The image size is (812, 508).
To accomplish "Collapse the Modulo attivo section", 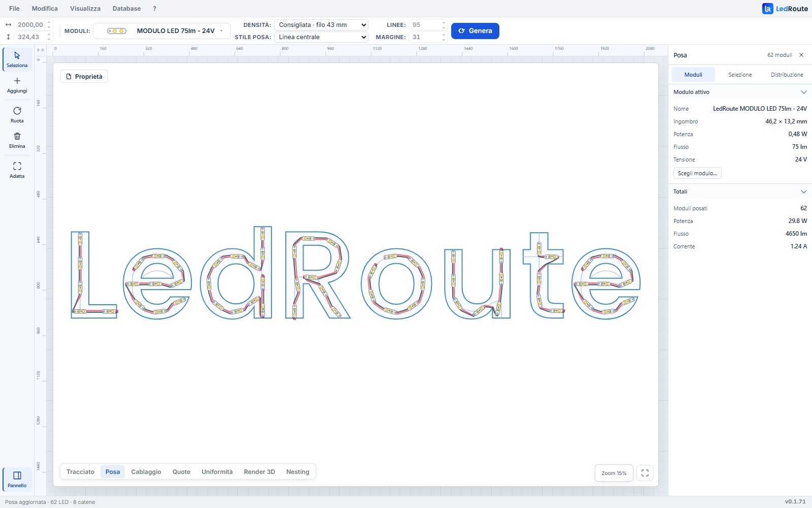I will coord(804,92).
